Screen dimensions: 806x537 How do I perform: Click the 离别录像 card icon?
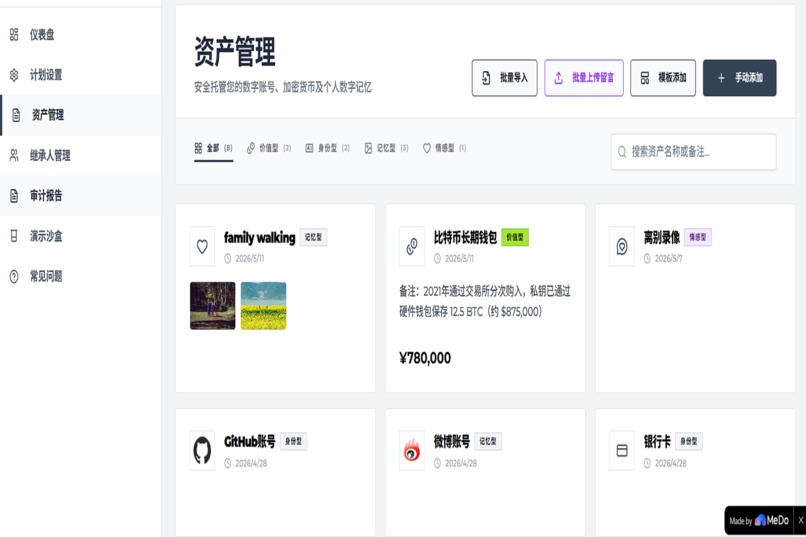pyautogui.click(x=621, y=247)
